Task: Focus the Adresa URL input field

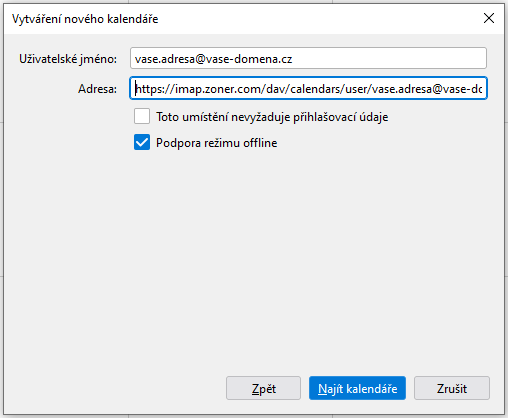Action: click(x=308, y=88)
